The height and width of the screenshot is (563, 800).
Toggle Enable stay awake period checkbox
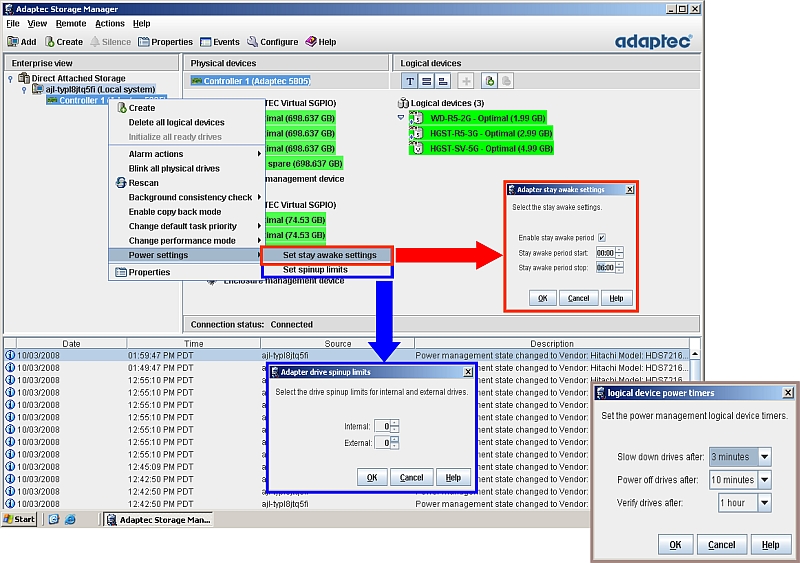point(602,238)
